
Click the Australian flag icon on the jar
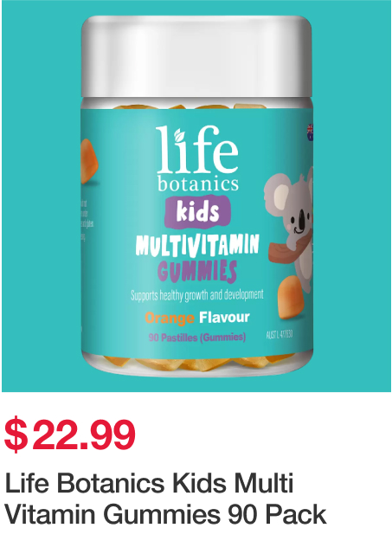[311, 132]
